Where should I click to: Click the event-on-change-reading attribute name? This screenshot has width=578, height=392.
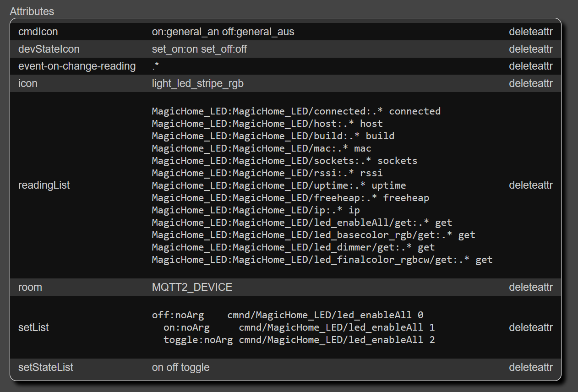click(77, 66)
